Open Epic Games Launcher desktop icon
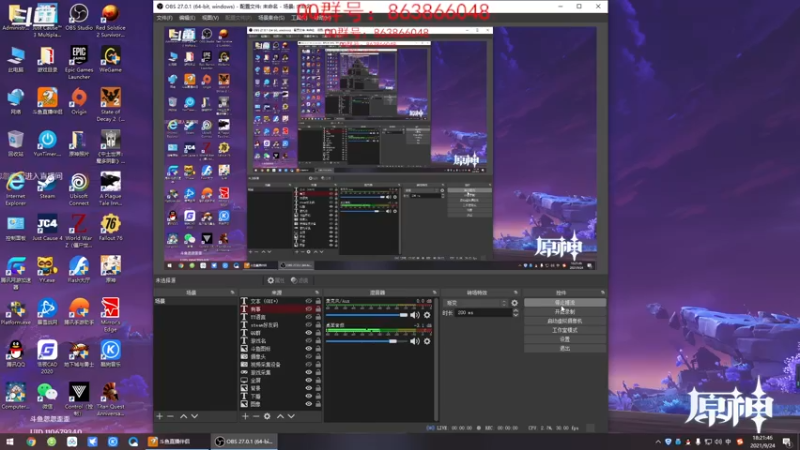 pos(79,62)
